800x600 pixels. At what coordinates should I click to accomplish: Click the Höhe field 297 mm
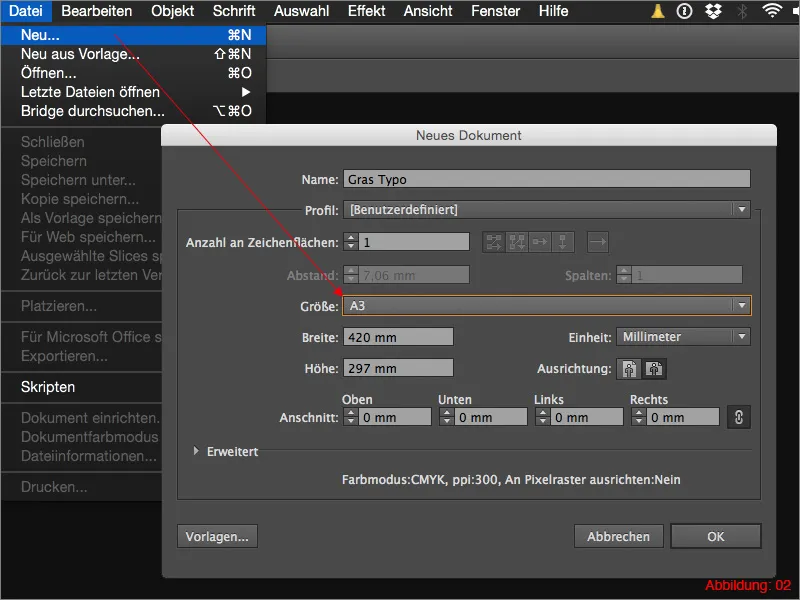398,368
